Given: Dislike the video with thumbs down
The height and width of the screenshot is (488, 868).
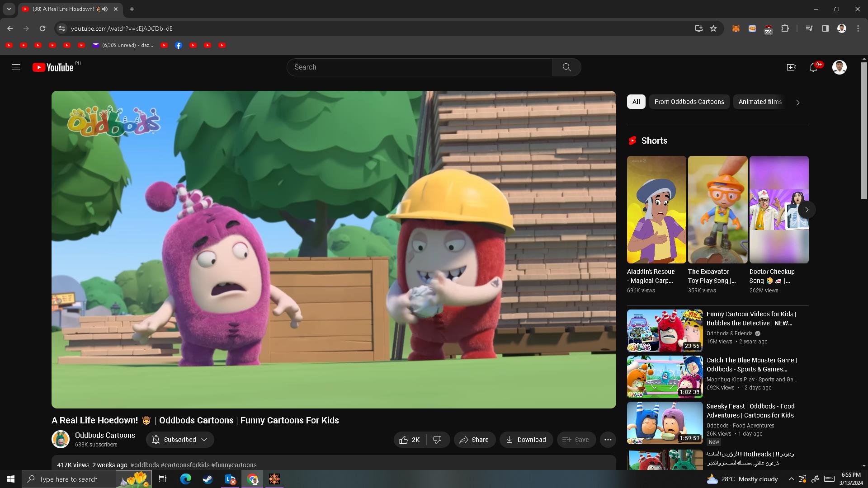Looking at the screenshot, I should 438,440.
